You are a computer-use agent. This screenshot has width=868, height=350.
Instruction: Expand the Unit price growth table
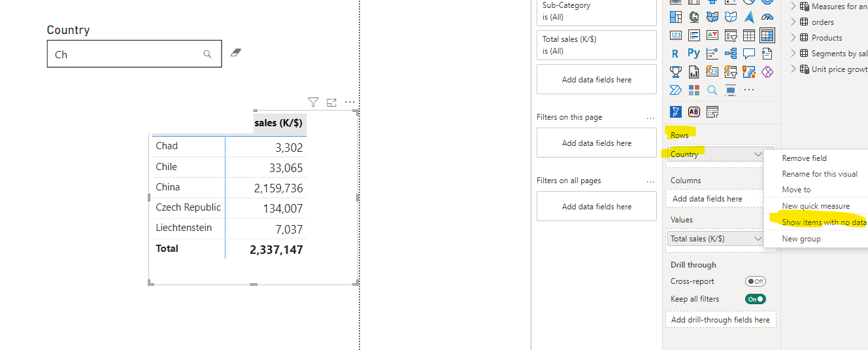point(793,69)
